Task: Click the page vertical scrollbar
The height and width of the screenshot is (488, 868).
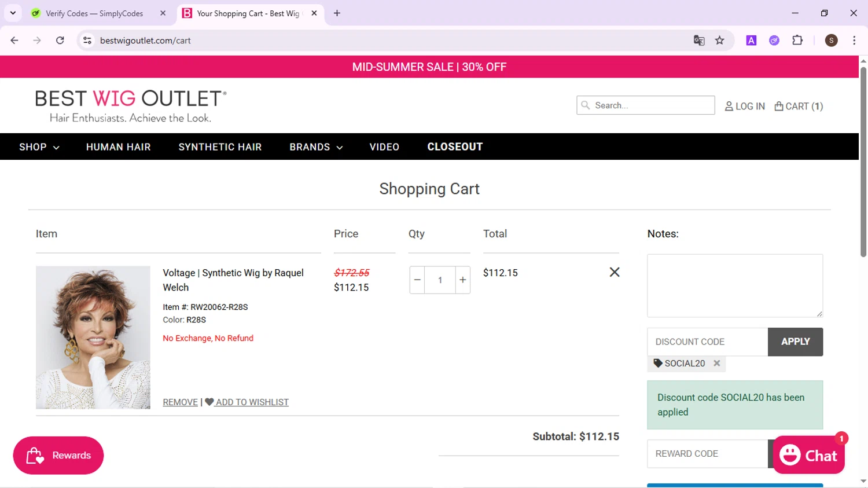Action: point(863,162)
